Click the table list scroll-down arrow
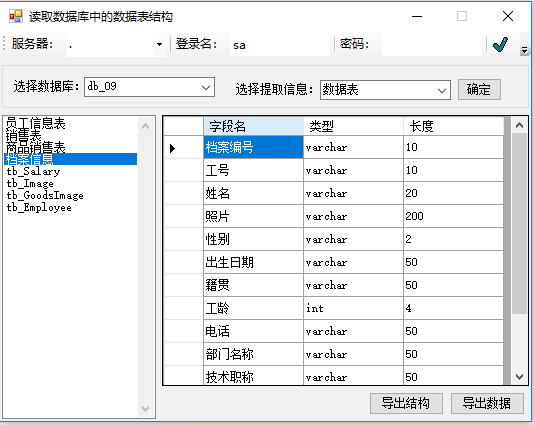The width and height of the screenshot is (533, 425). [145, 408]
